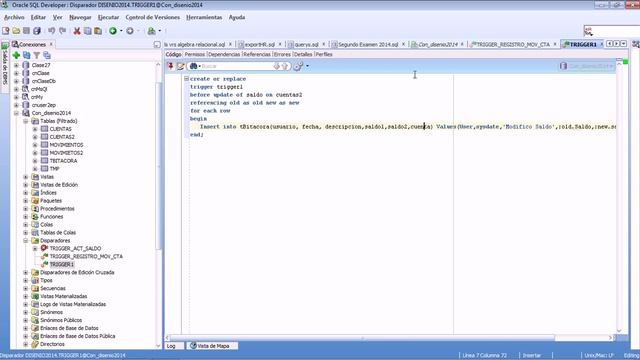
Task: Click the red pin icon in code editor toolbar
Action: 171,66
